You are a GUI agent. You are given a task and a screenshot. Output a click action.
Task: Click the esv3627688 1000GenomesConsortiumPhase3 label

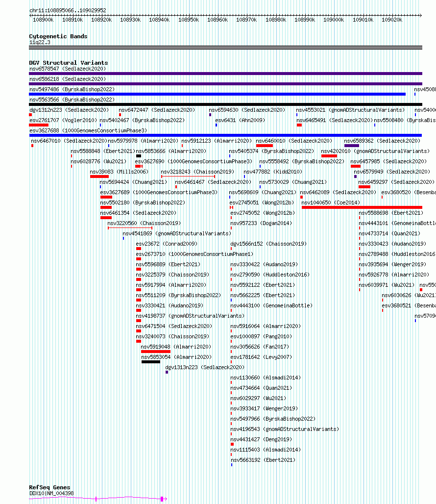point(88,130)
